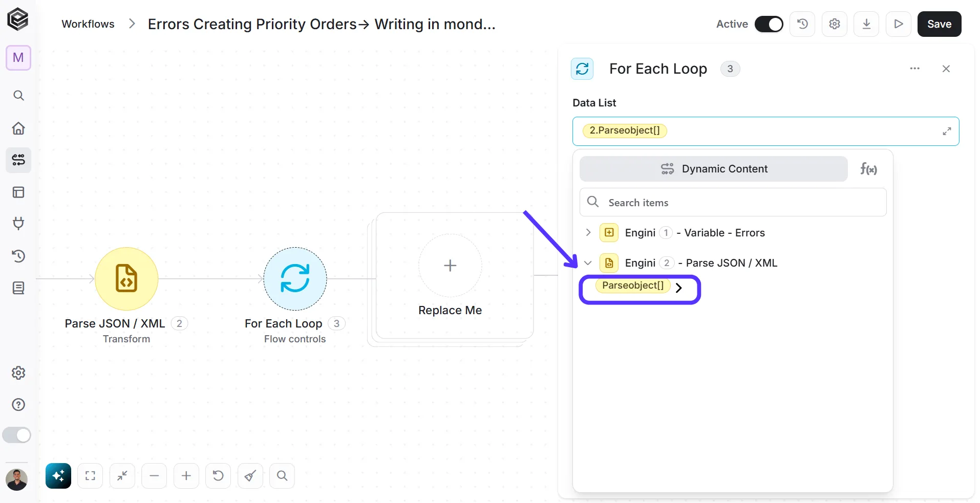Open the Workflows sidebar icon
The height and width of the screenshot is (503, 980).
click(x=18, y=160)
